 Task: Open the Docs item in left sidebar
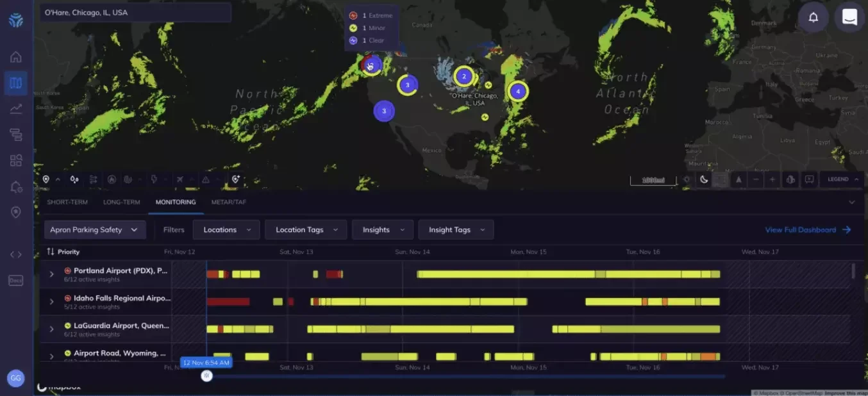(15, 280)
